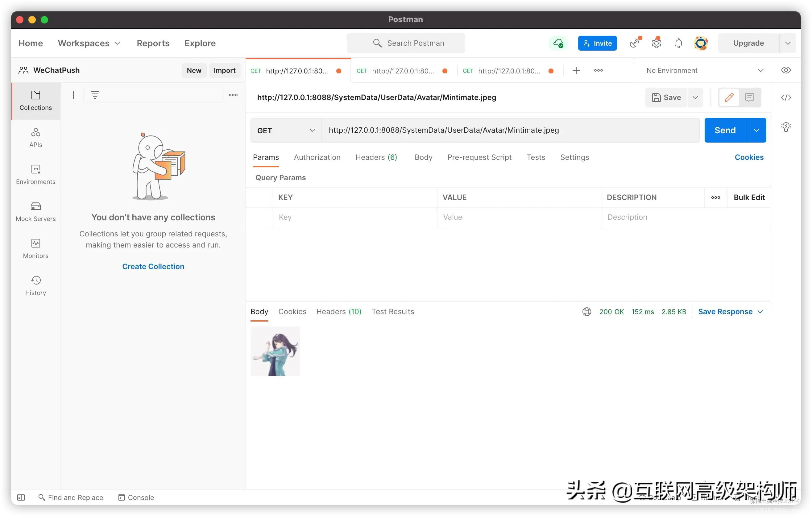
Task: Select the response Headers (10) tab
Action: (338, 312)
